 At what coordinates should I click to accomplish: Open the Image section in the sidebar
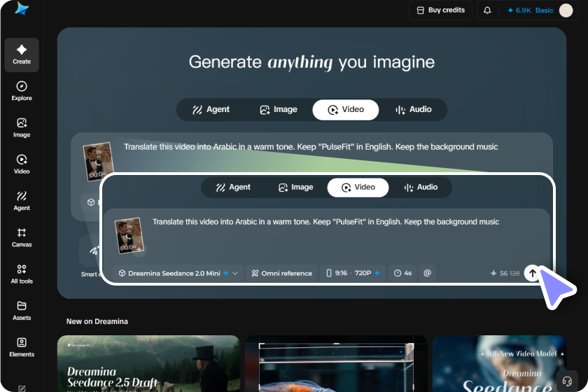coord(22,128)
